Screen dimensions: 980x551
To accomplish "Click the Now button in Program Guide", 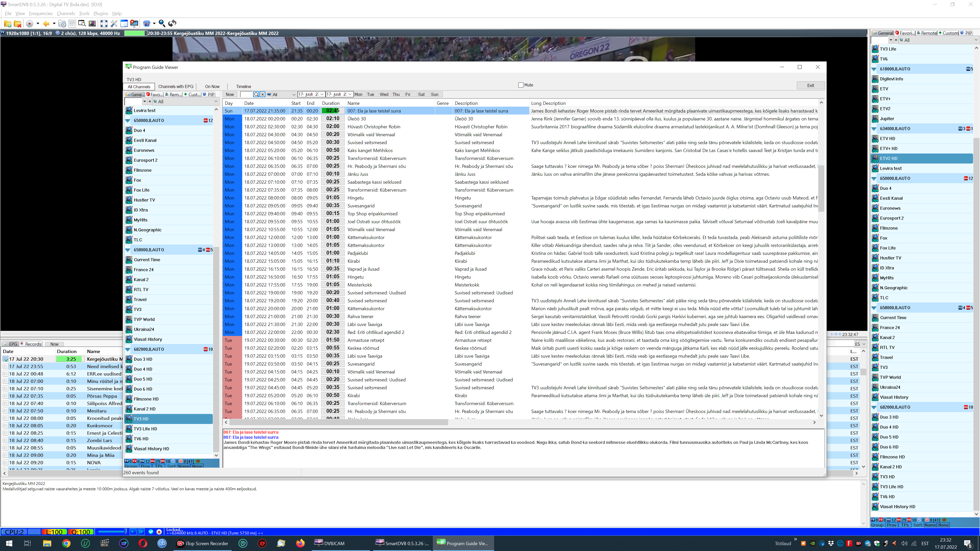I will coord(230,94).
